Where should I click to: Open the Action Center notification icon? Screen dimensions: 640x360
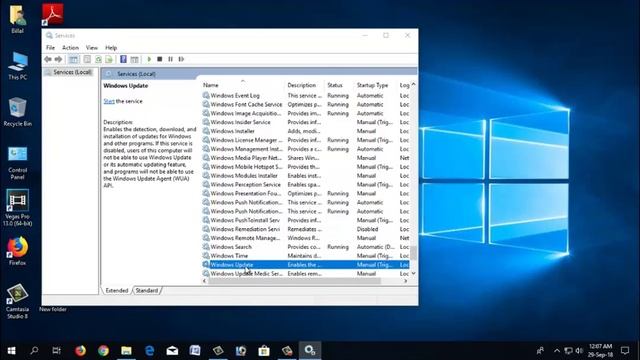click(625, 351)
